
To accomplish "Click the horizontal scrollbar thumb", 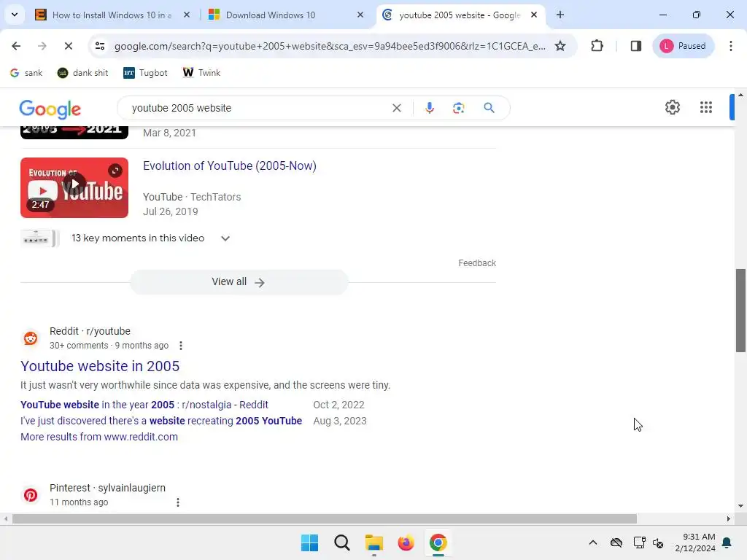I will 325,518.
